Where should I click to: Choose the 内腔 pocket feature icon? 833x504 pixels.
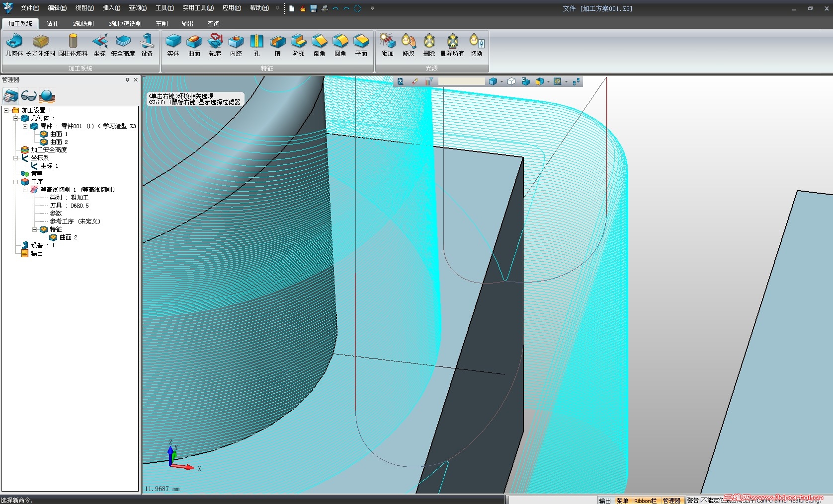coord(236,45)
